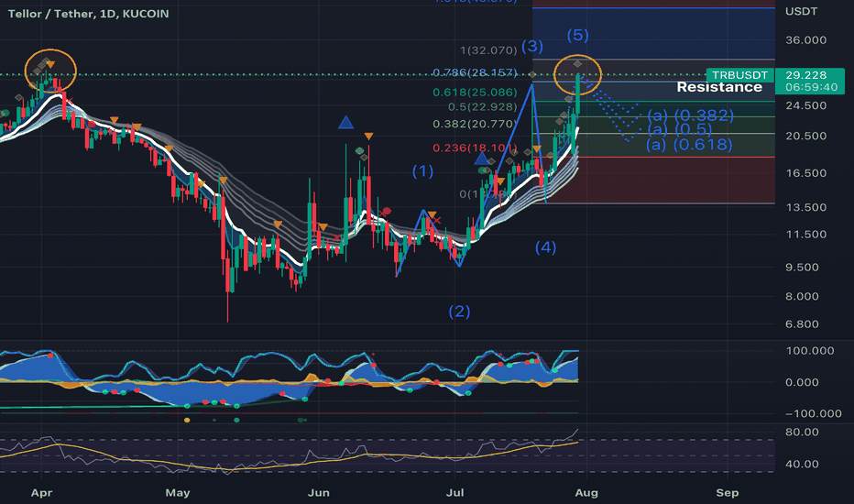The image size is (854, 504).
Task: Click the 20.500 price axis label
Action: (805, 137)
